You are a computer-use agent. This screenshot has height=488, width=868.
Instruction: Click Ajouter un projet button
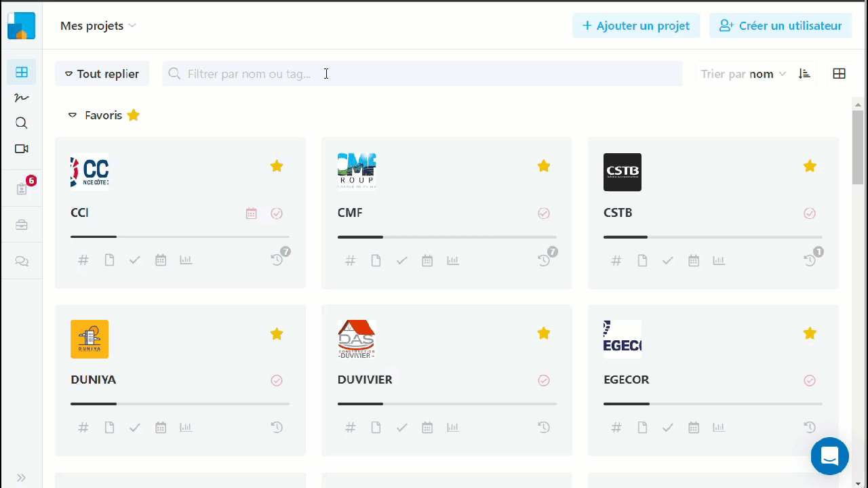tap(636, 26)
